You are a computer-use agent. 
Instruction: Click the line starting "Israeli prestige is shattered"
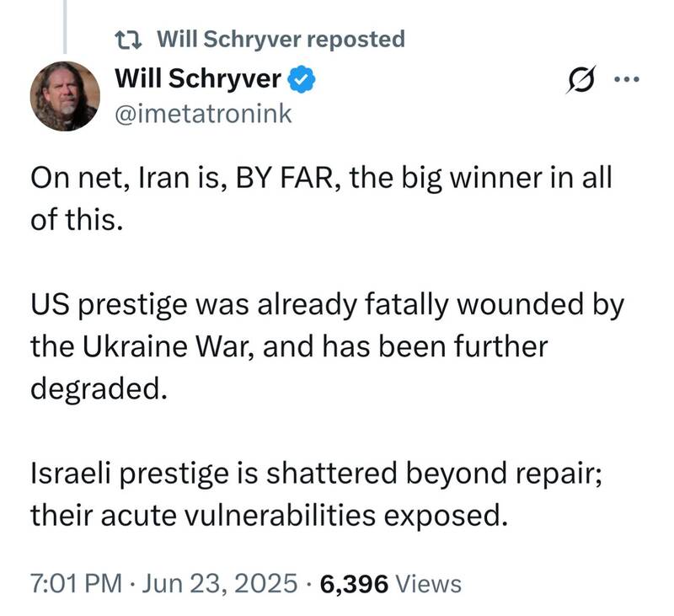point(316,475)
